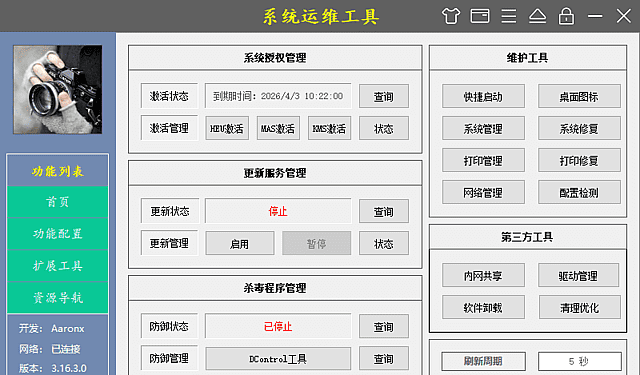Click the 5 秒 refresh interval field

click(x=580, y=361)
